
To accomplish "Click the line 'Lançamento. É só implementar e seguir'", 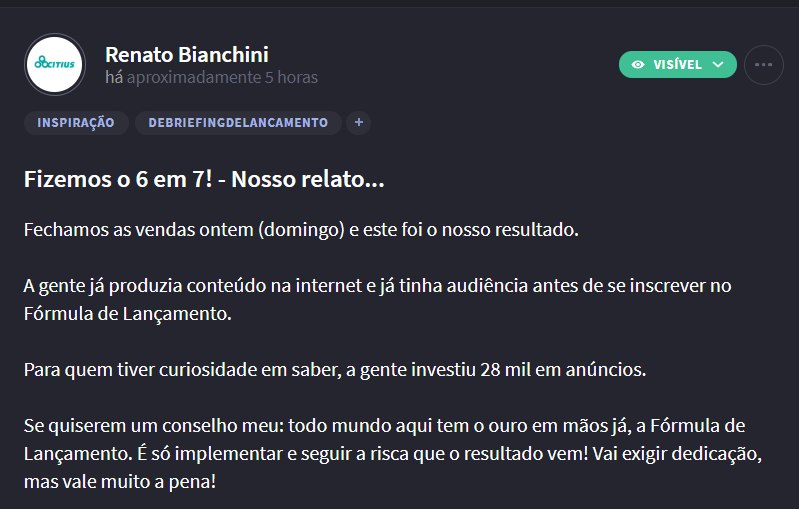I will [x=393, y=453].
